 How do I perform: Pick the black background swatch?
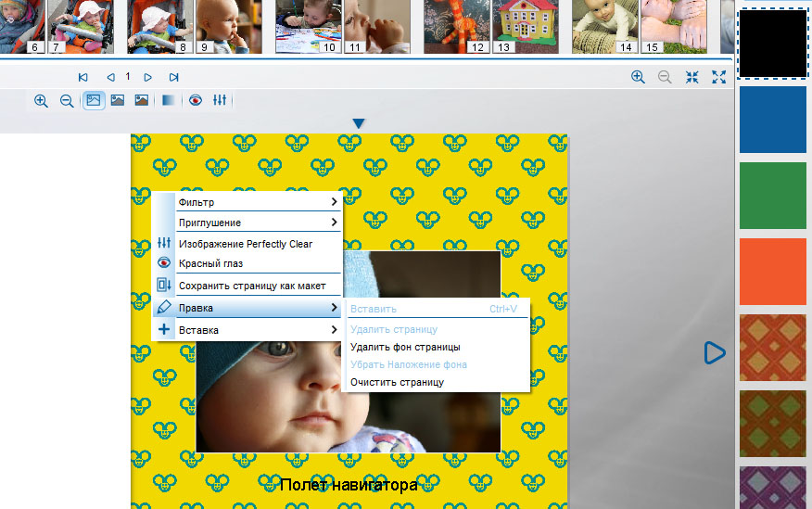coord(773,43)
